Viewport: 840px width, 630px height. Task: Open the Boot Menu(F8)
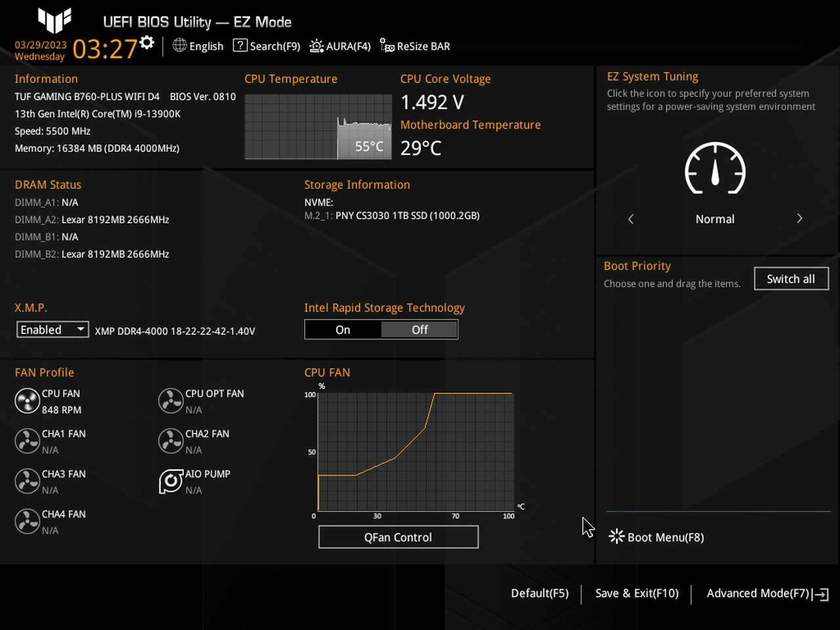pos(665,537)
